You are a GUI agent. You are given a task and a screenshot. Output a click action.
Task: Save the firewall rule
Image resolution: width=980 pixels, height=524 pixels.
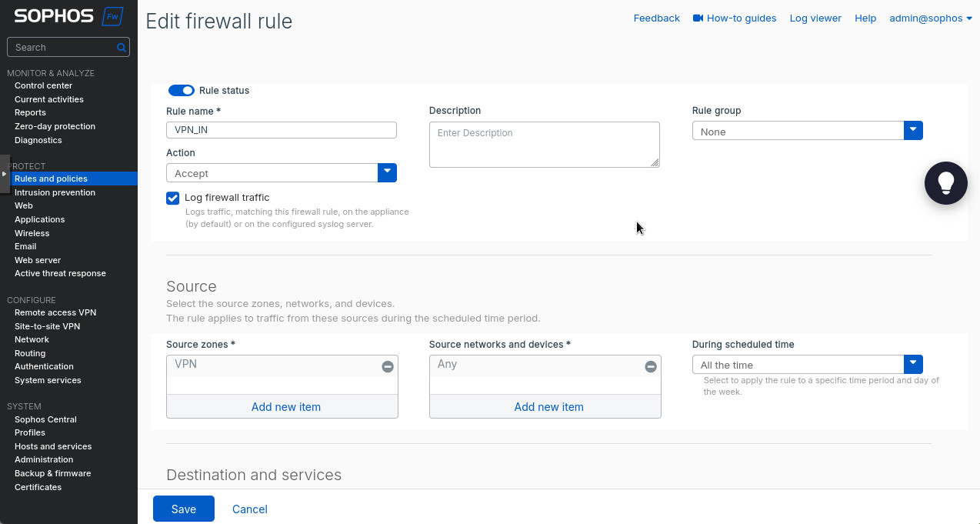tap(183, 509)
